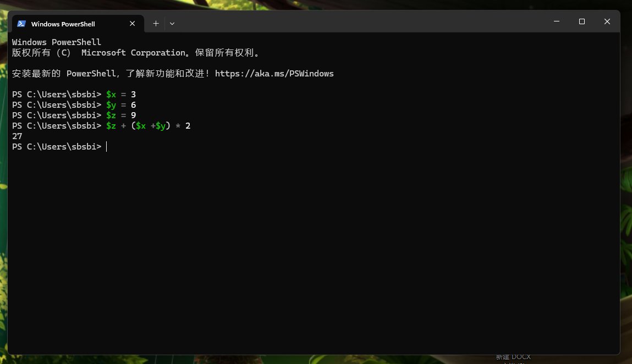The width and height of the screenshot is (632, 364).
Task: Minimize the terminal window
Action: [x=557, y=21]
